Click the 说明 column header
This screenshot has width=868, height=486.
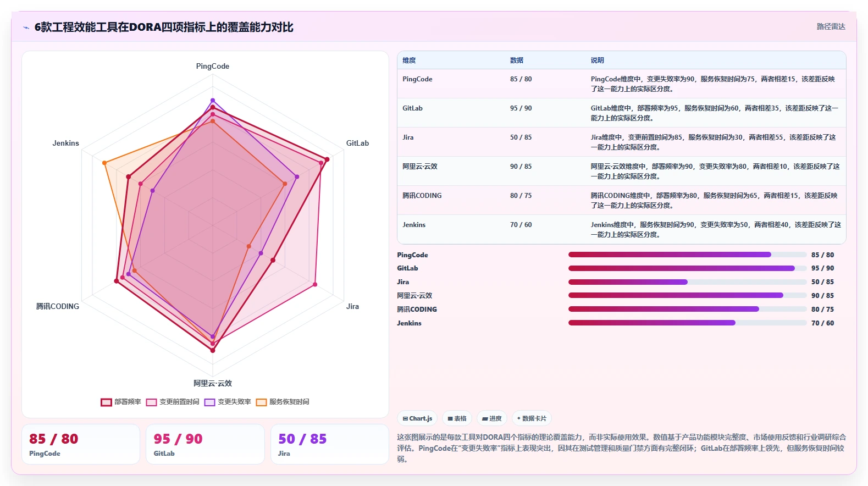pos(598,60)
